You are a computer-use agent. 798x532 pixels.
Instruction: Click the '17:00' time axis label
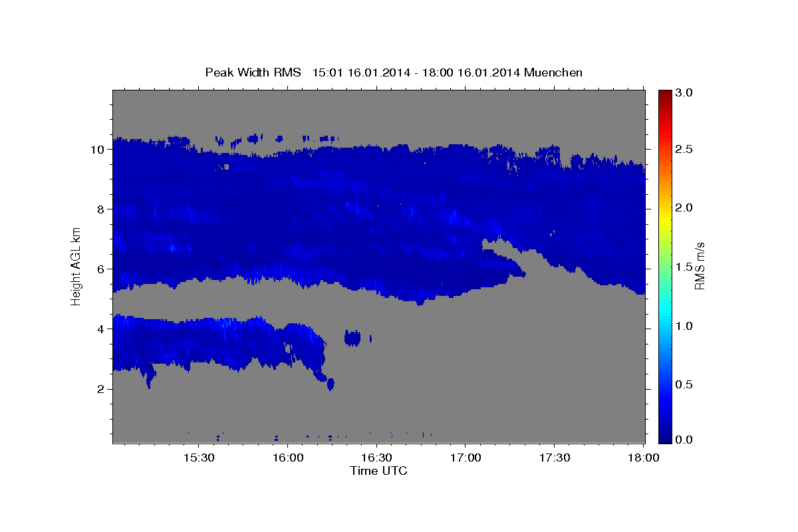point(465,458)
